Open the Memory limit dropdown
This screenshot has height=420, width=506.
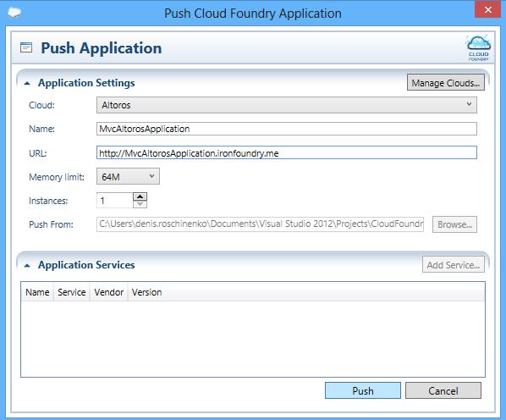click(x=128, y=176)
